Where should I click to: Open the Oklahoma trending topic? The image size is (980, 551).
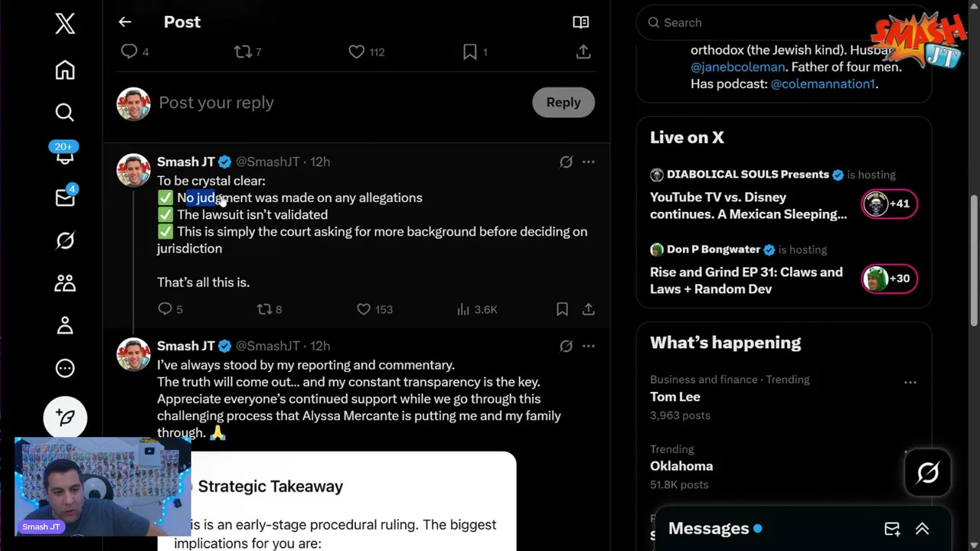point(681,466)
